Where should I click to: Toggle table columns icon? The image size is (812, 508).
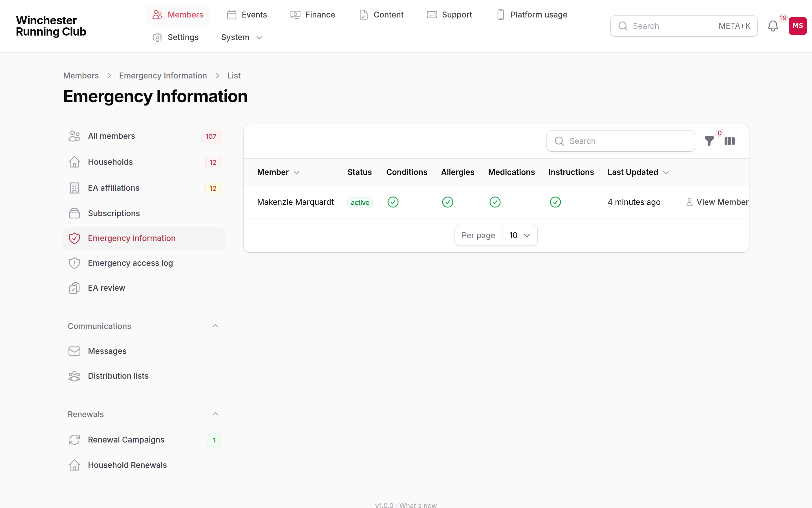[729, 141]
